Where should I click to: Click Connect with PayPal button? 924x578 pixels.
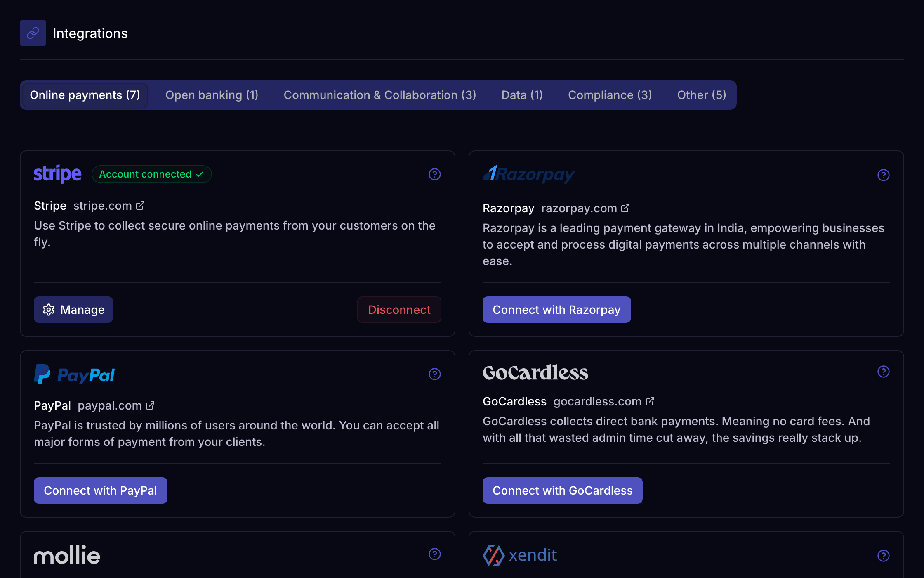pos(101,490)
